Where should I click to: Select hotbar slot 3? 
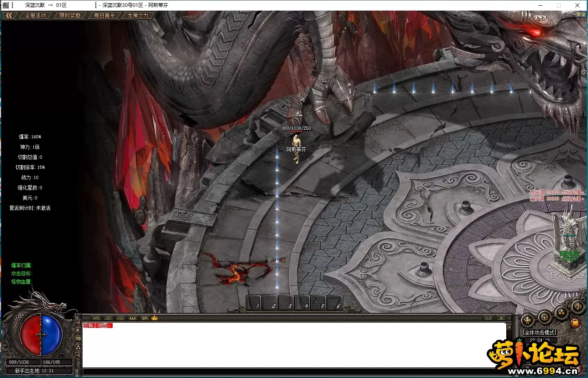(x=286, y=304)
